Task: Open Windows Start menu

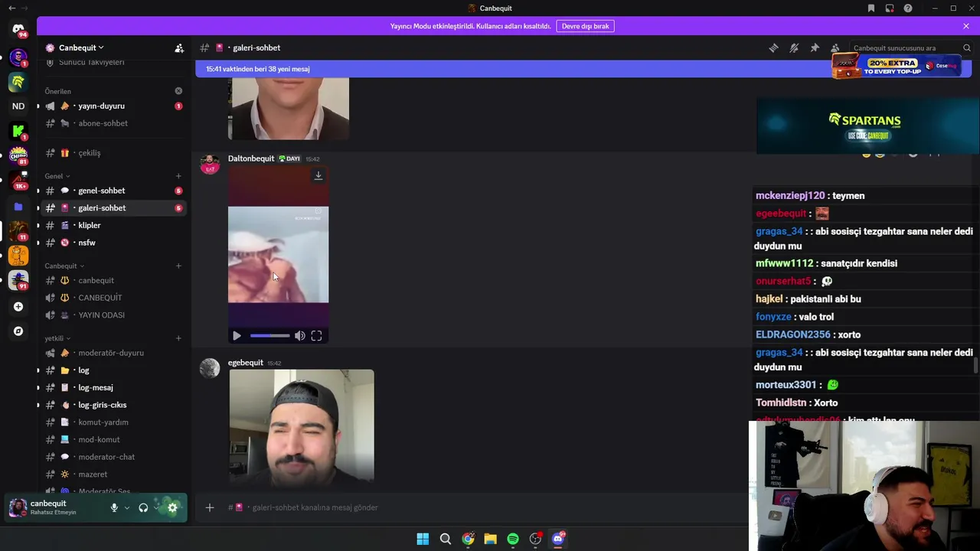Action: pyautogui.click(x=423, y=539)
